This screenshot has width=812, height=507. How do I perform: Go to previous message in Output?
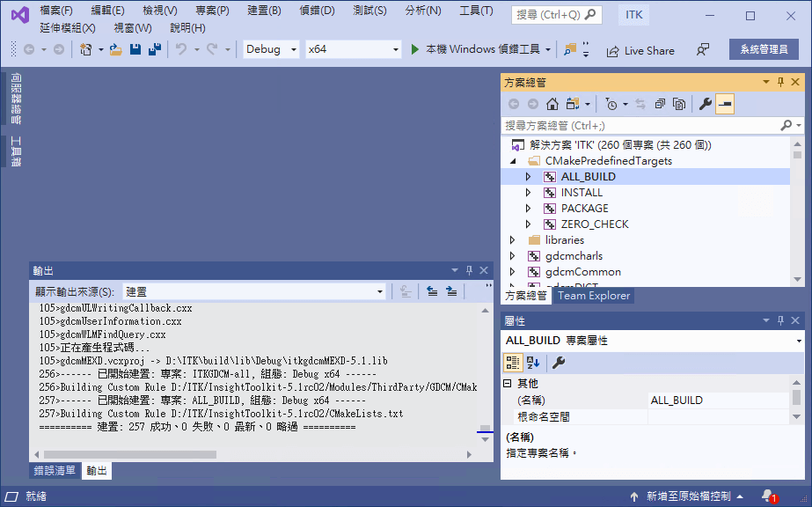click(x=432, y=292)
